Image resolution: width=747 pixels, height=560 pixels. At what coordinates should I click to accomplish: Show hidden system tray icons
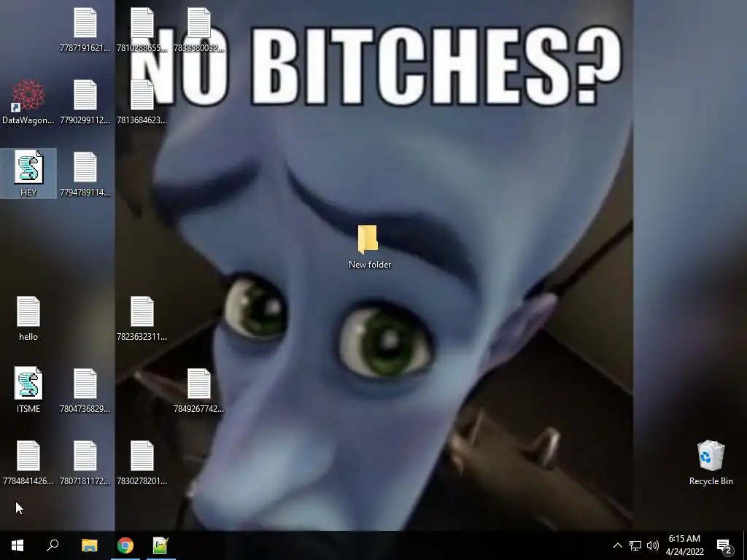point(617,545)
